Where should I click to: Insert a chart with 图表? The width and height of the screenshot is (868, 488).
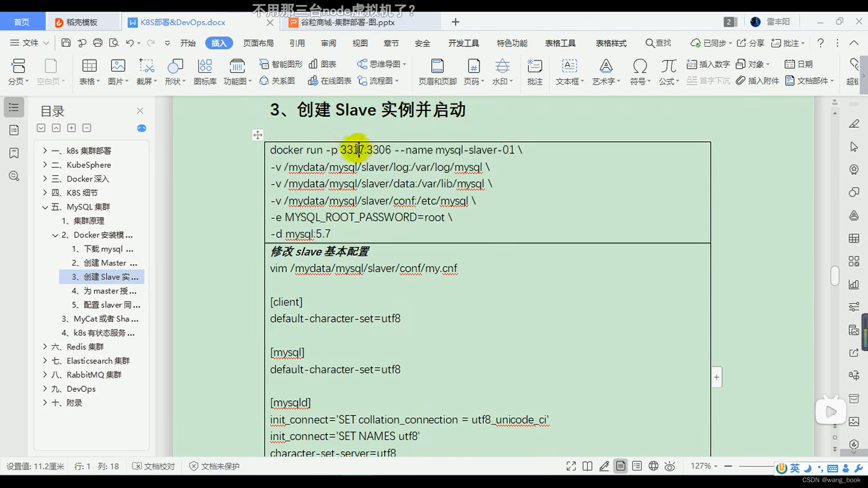(322, 64)
